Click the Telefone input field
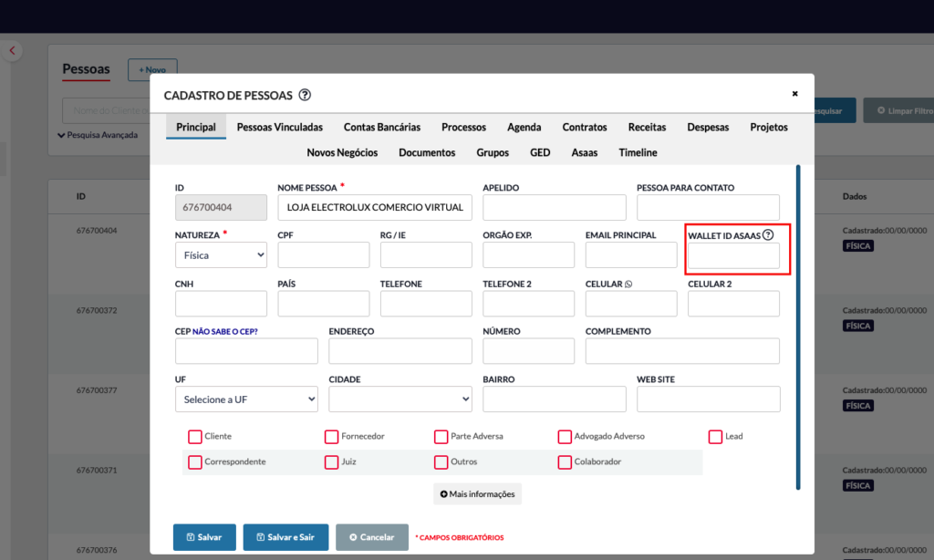The width and height of the screenshot is (934, 560). [426, 304]
